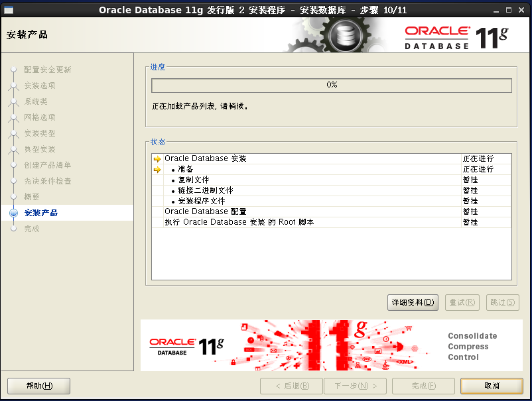Click the 安装产品 page heading
The height and width of the screenshot is (401, 532).
coord(27,34)
